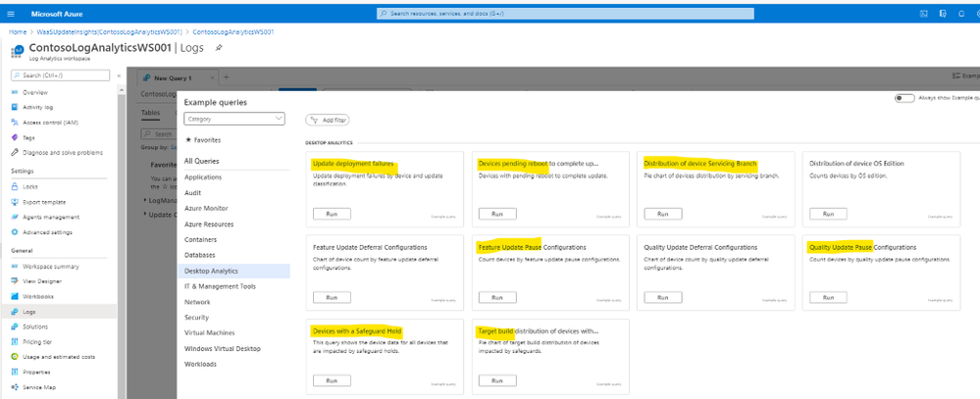The image size is (980, 399).
Task: Open Activity log in sidebar
Action: [x=37, y=107]
